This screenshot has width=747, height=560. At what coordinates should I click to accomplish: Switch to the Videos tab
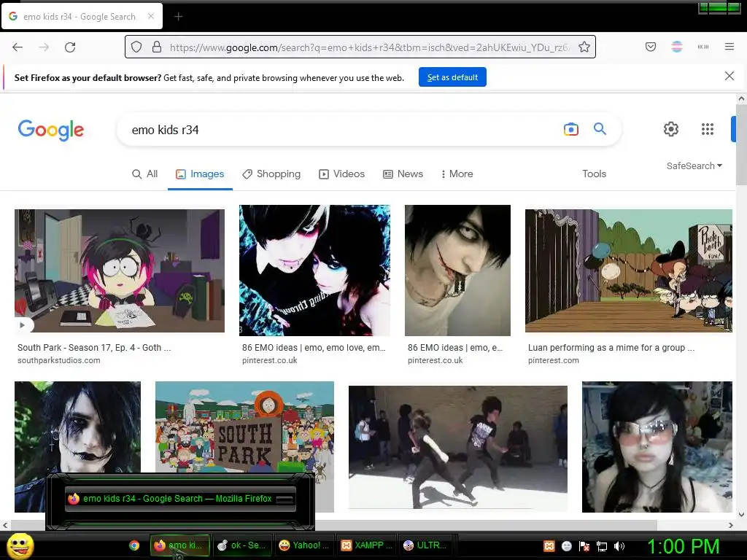pyautogui.click(x=341, y=174)
